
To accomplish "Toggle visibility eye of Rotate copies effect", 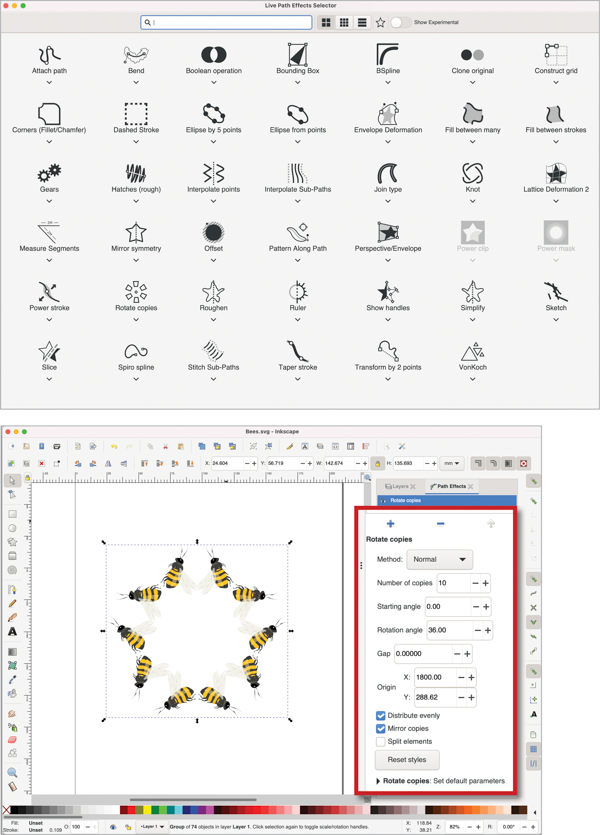I will [x=383, y=501].
